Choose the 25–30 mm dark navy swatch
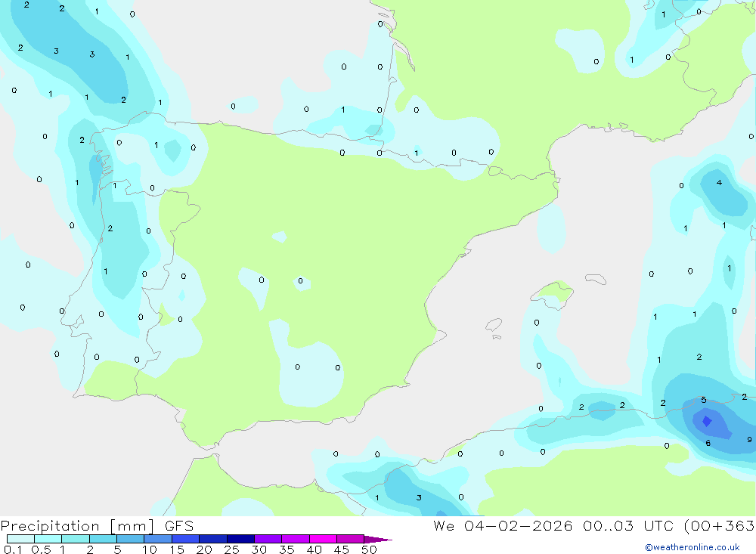 coord(240,539)
